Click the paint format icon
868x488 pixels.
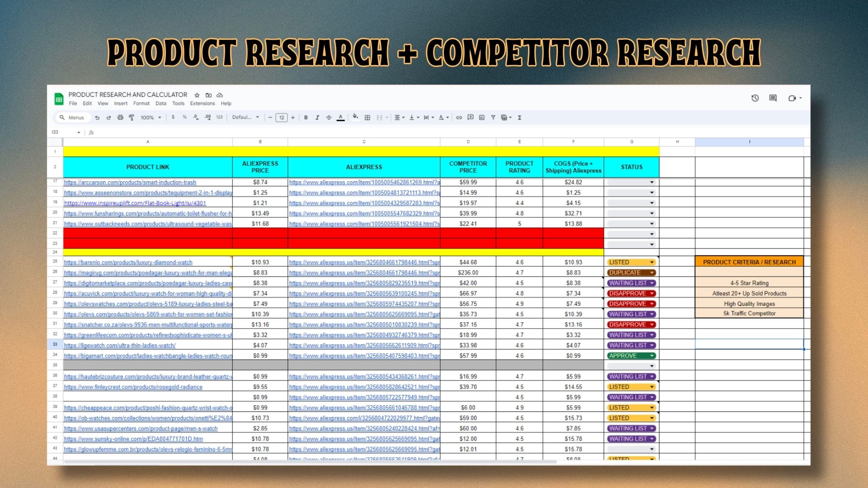[132, 117]
